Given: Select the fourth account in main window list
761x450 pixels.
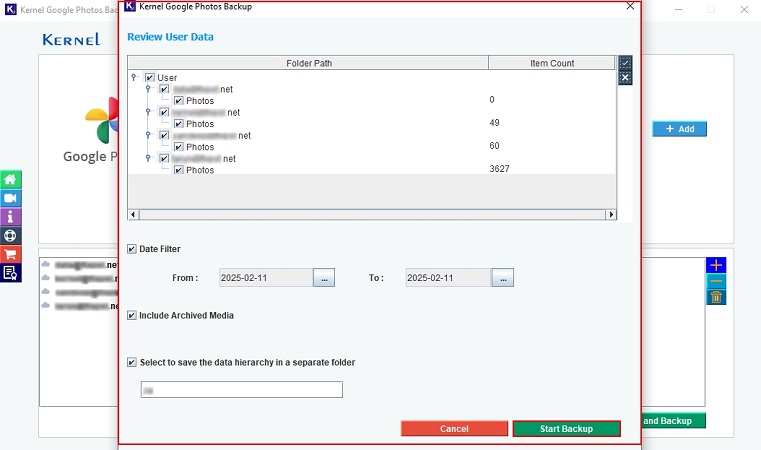Looking at the screenshot, I should point(80,306).
